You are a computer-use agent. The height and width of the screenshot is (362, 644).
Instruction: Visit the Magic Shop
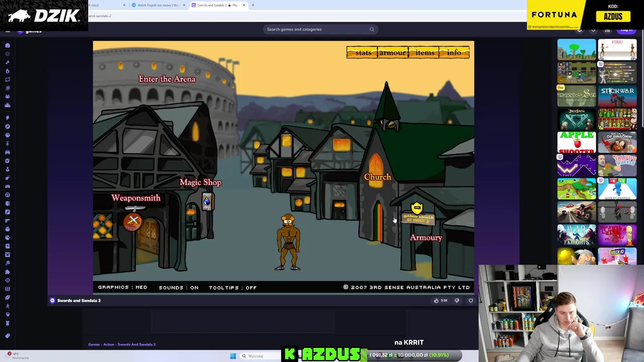(x=200, y=183)
